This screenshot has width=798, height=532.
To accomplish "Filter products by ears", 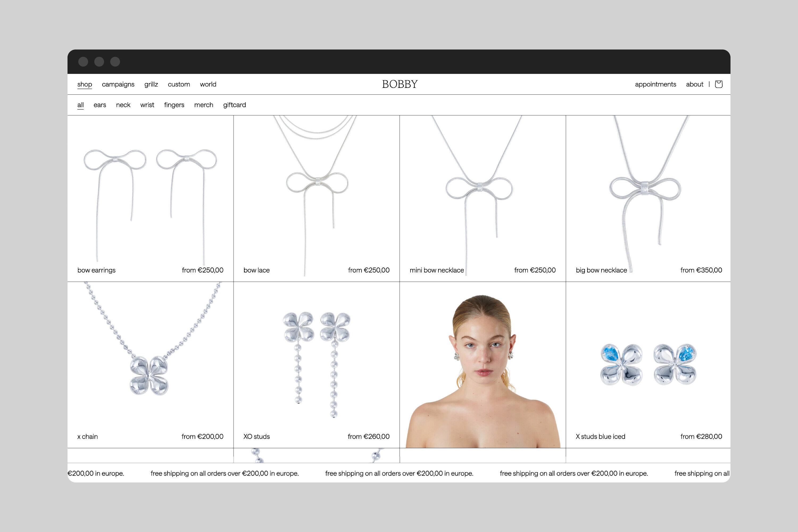I will click(x=100, y=105).
